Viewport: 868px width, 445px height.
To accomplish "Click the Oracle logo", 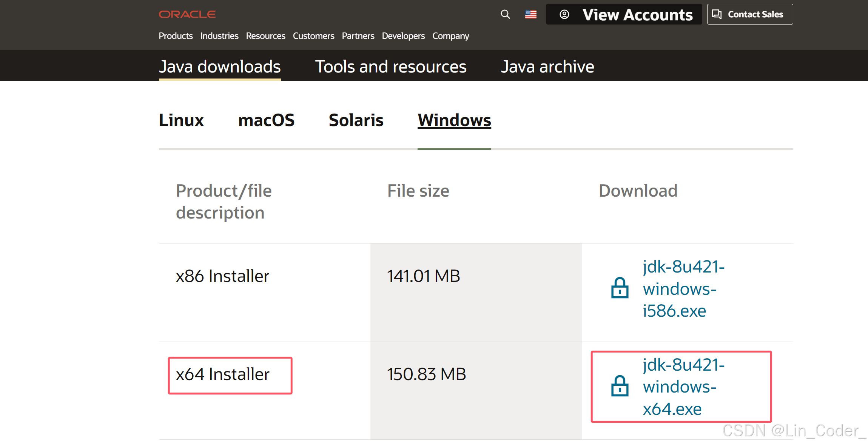I will (x=187, y=14).
